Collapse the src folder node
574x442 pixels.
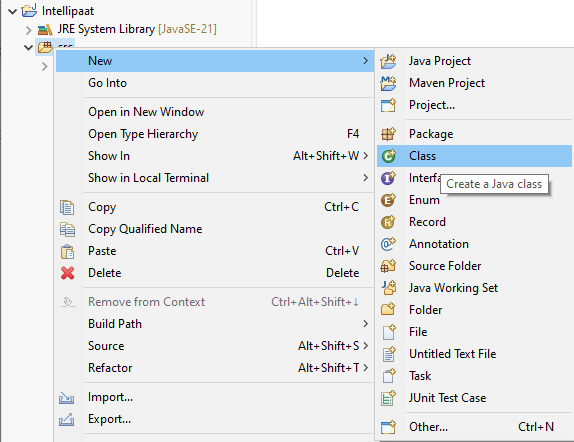point(29,47)
